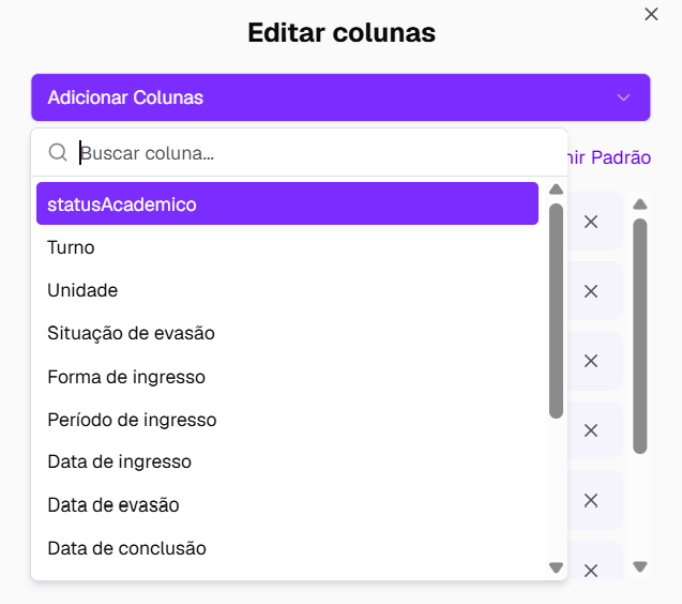Add the Unidade column
This screenshot has height=604, width=682.
287,290
